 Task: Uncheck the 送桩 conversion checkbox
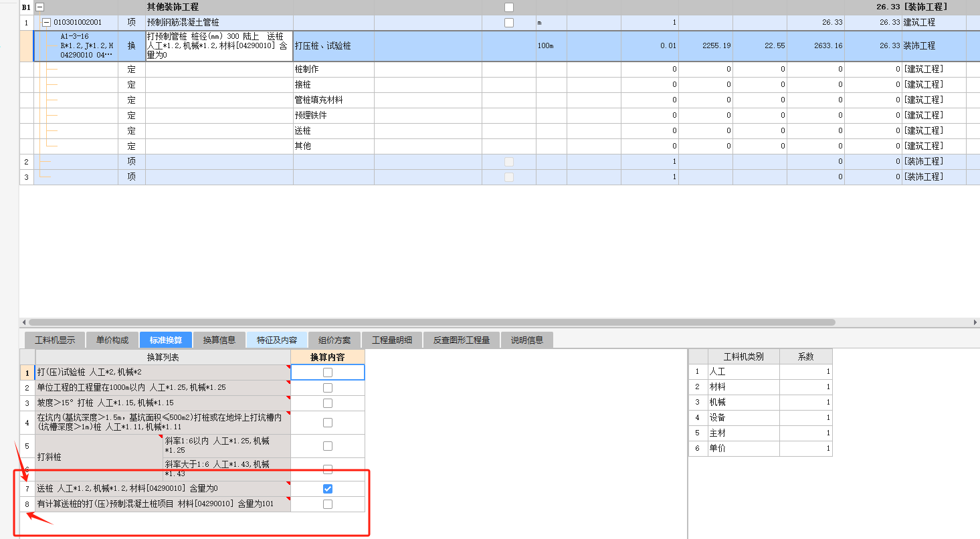tap(328, 489)
